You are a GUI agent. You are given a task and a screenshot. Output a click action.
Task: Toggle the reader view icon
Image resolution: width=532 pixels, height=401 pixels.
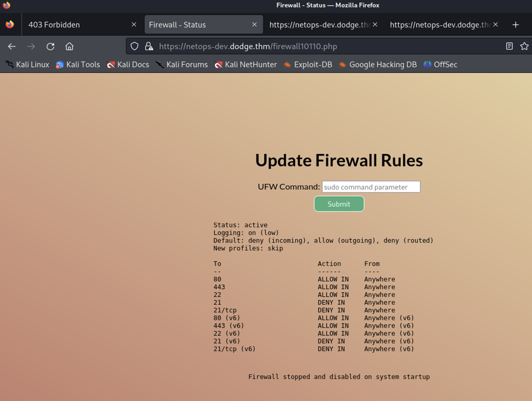tap(509, 46)
